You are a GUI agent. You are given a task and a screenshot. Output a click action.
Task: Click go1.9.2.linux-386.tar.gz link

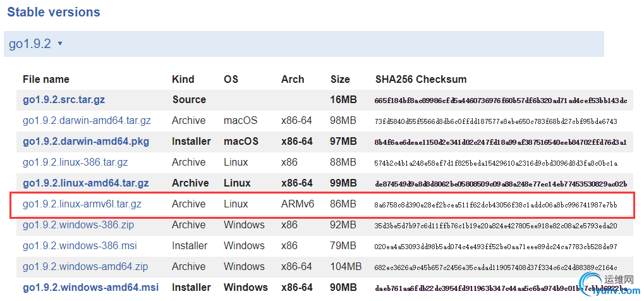[75, 163]
